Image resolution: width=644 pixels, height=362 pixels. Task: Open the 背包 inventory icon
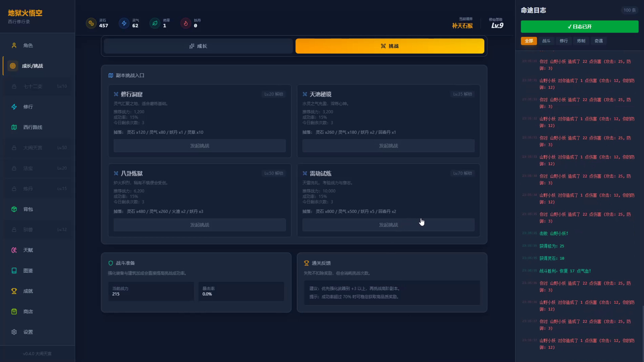tap(14, 209)
